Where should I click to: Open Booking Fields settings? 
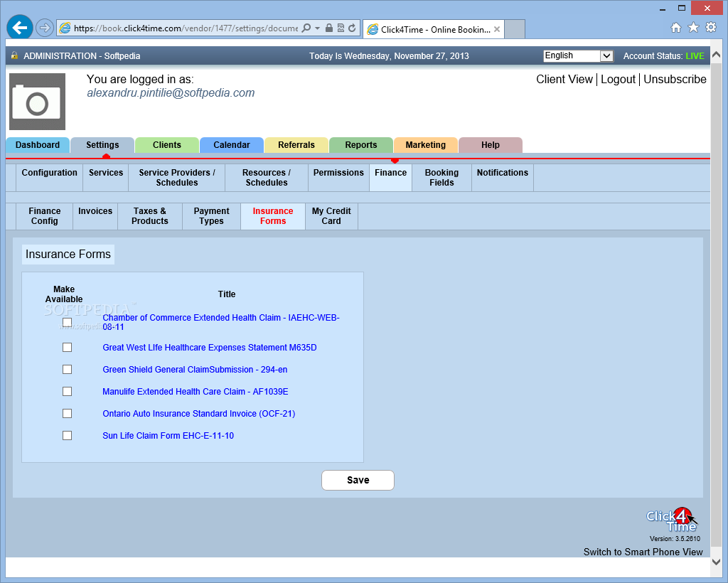pyautogui.click(x=441, y=177)
